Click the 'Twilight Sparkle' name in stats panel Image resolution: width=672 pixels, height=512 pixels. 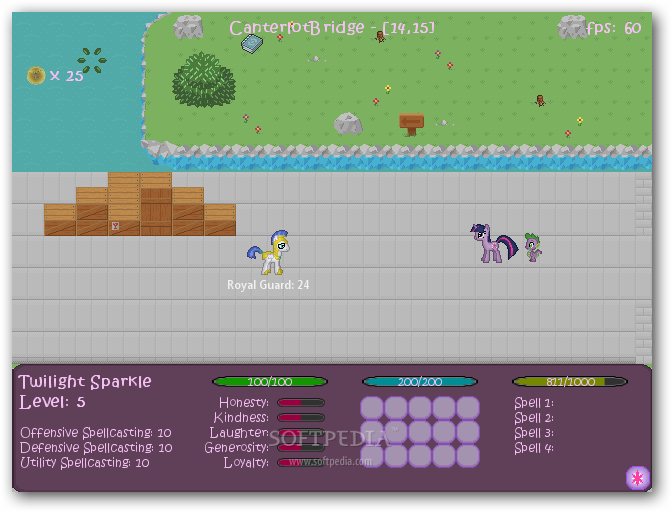point(85,381)
